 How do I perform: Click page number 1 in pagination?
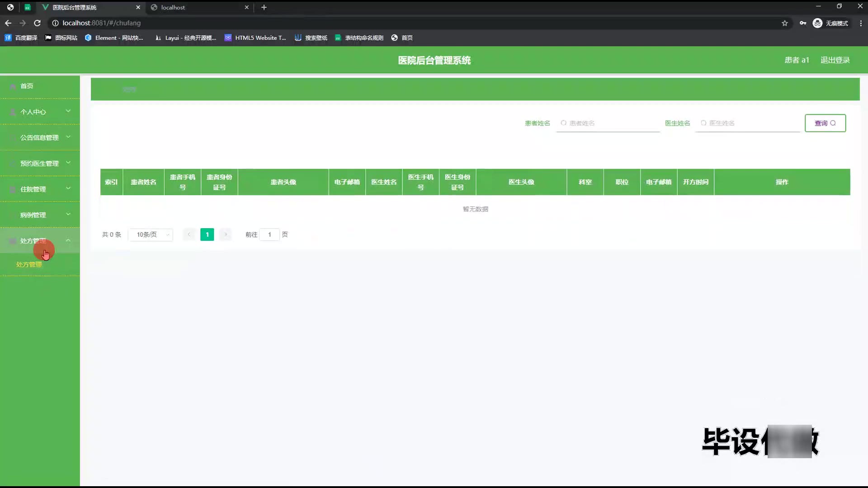207,235
